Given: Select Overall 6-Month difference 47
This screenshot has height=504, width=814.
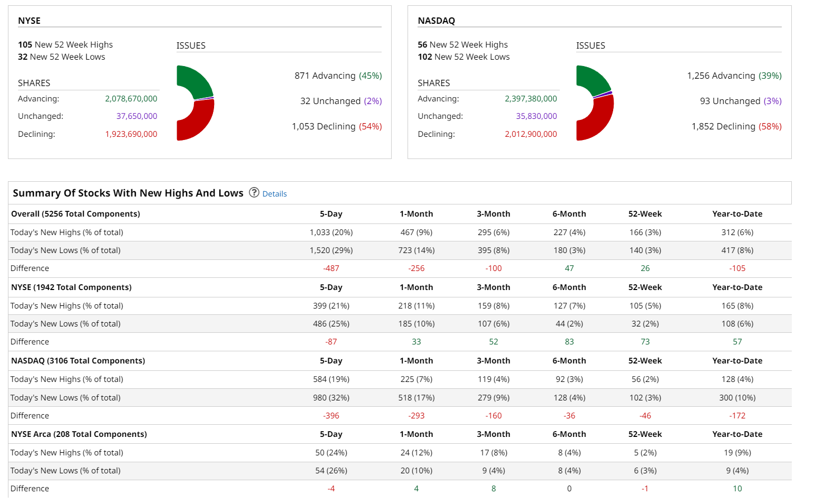Looking at the screenshot, I should pos(569,268).
